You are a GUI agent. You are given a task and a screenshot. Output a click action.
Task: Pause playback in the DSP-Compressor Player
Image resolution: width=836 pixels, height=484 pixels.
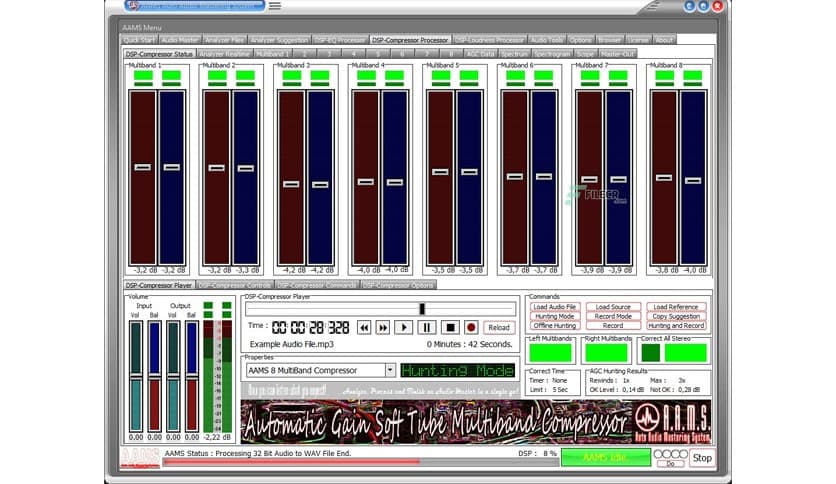(x=427, y=327)
